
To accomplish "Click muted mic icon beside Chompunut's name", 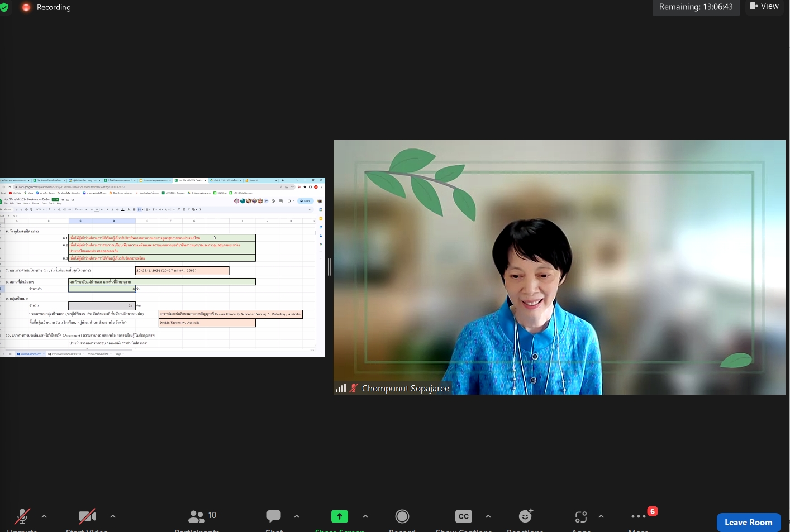I will 354,388.
